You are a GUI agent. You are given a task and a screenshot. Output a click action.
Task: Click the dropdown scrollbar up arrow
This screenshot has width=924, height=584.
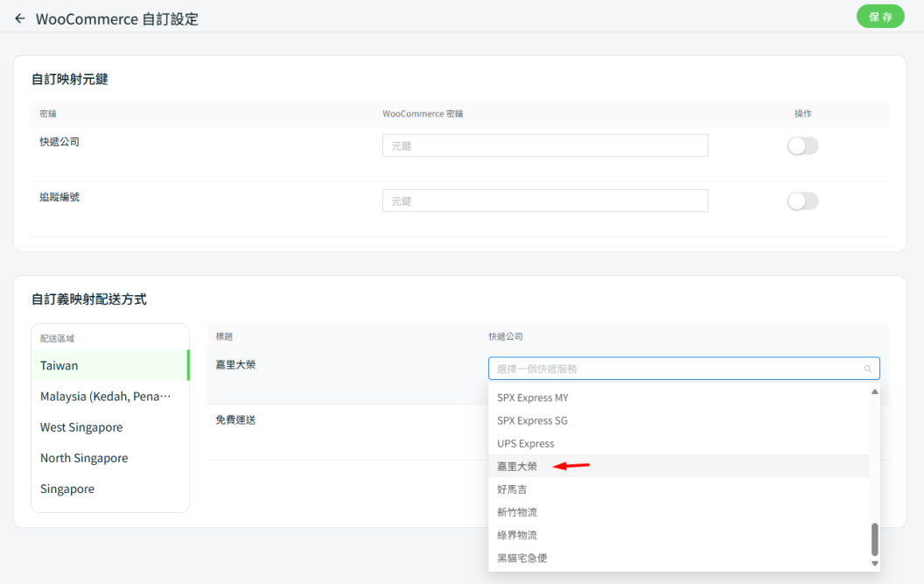pos(874,392)
